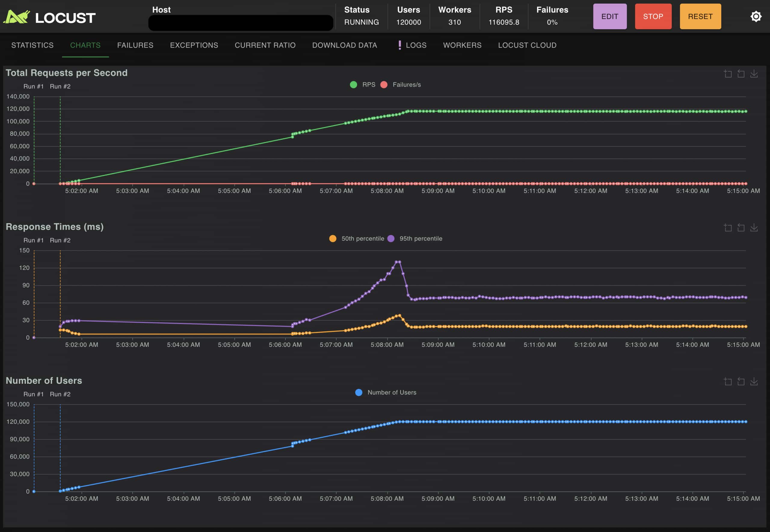Click the notification badge next to LOGS
This screenshot has height=532, width=770.
[400, 45]
